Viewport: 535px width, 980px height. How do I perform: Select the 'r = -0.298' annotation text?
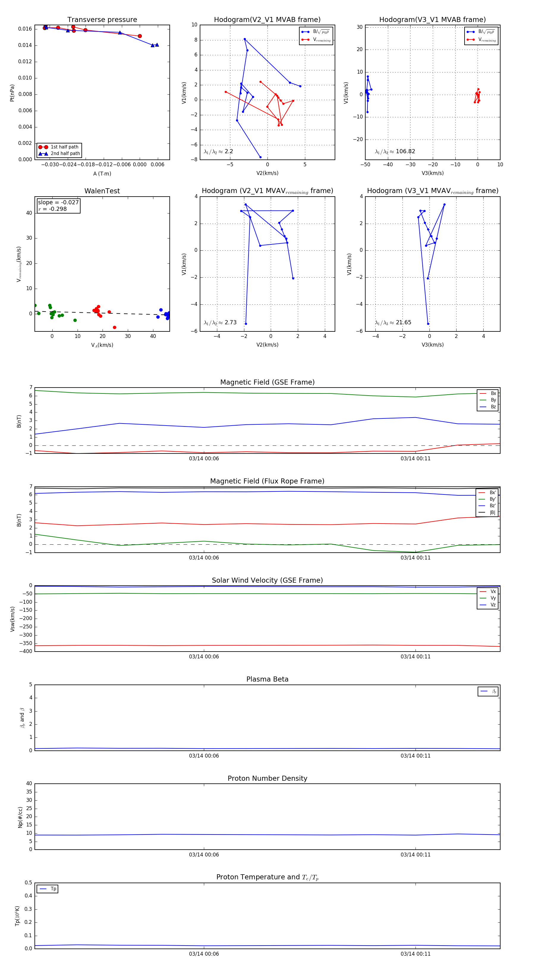(x=52, y=209)
